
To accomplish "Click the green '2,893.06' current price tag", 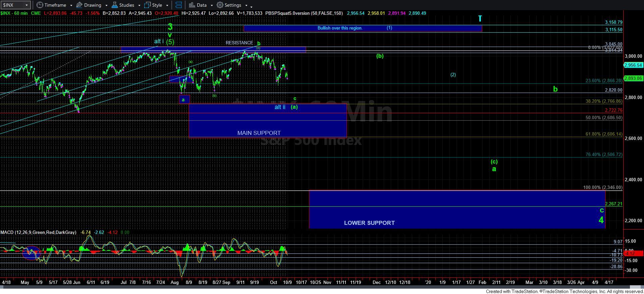I will [x=633, y=78].
